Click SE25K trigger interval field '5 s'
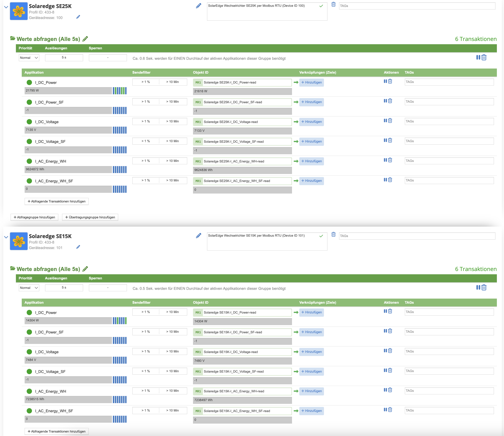 [64, 58]
